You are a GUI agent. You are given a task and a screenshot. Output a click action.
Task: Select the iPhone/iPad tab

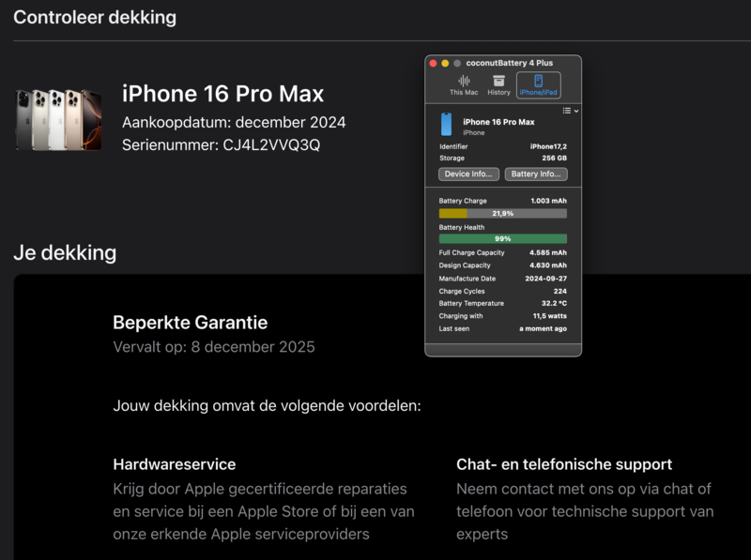[x=538, y=85]
